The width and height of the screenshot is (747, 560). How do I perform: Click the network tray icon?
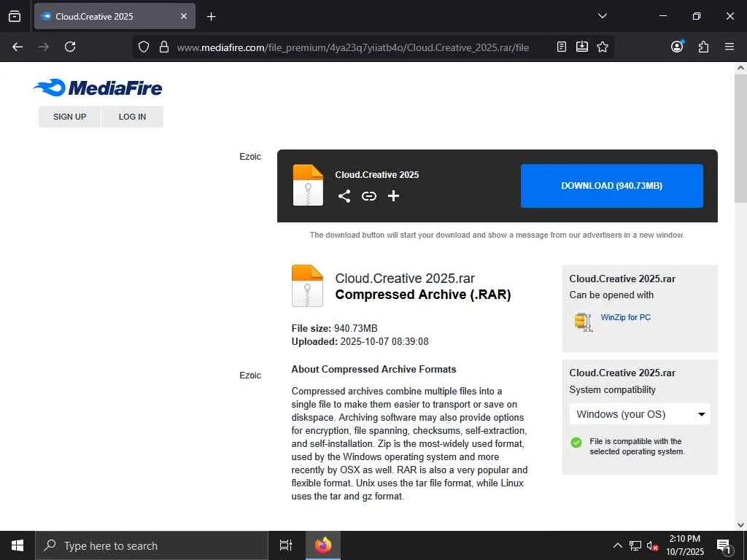[x=635, y=545]
